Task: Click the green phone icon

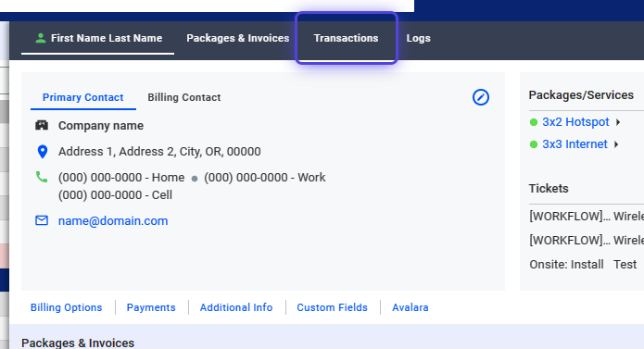Action: click(x=42, y=177)
